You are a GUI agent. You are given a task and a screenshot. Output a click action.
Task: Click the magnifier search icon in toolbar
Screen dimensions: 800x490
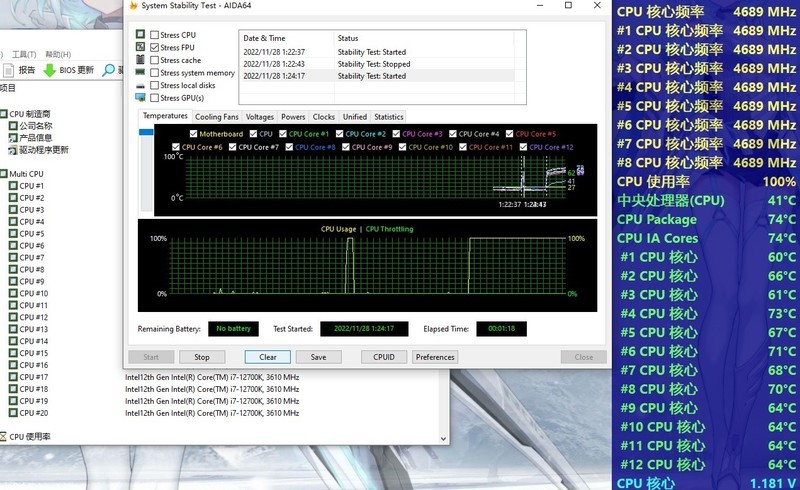109,70
